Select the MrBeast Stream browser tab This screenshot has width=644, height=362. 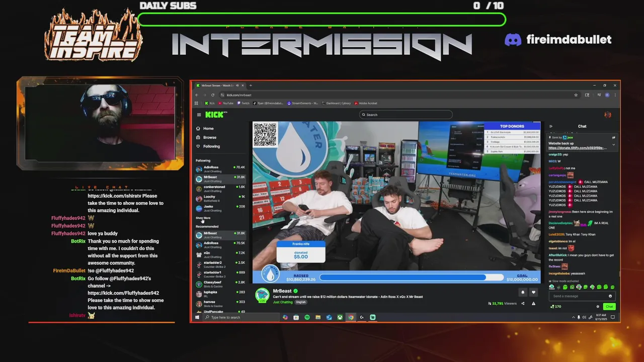[220, 85]
